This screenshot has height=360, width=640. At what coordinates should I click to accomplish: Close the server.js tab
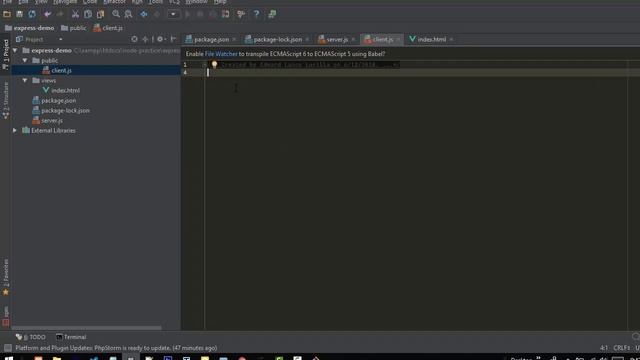tap(353, 40)
